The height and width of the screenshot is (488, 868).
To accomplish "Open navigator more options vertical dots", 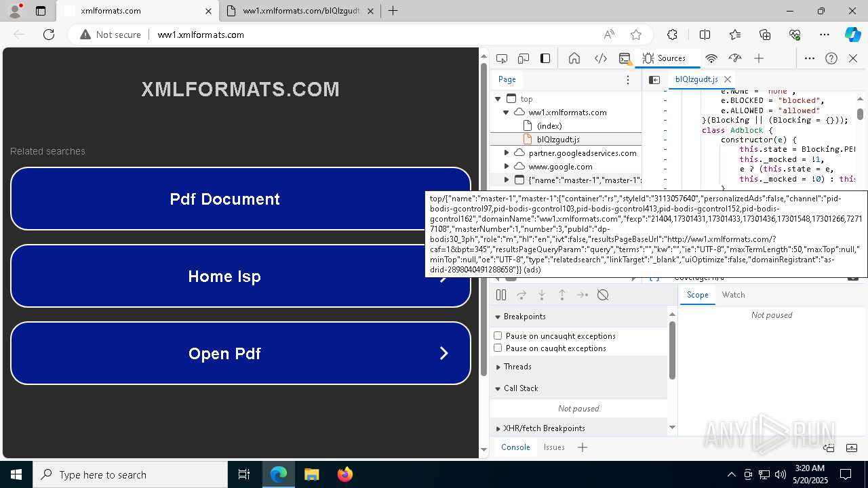I will [628, 79].
